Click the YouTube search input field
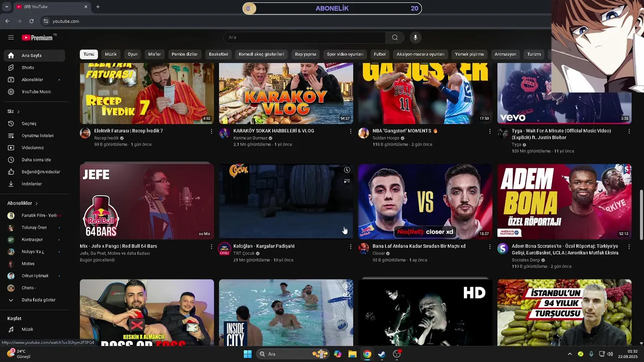Viewport: 644px width, 362px height. coord(305,37)
